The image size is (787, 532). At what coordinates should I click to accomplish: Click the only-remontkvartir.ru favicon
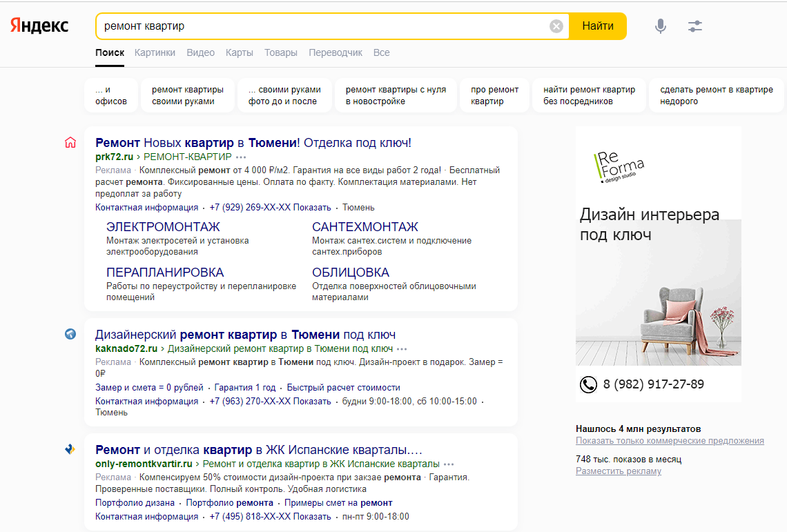(x=70, y=449)
